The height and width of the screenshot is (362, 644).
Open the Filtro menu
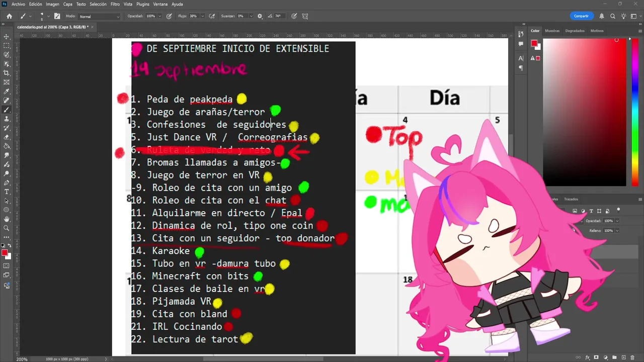[115, 4]
